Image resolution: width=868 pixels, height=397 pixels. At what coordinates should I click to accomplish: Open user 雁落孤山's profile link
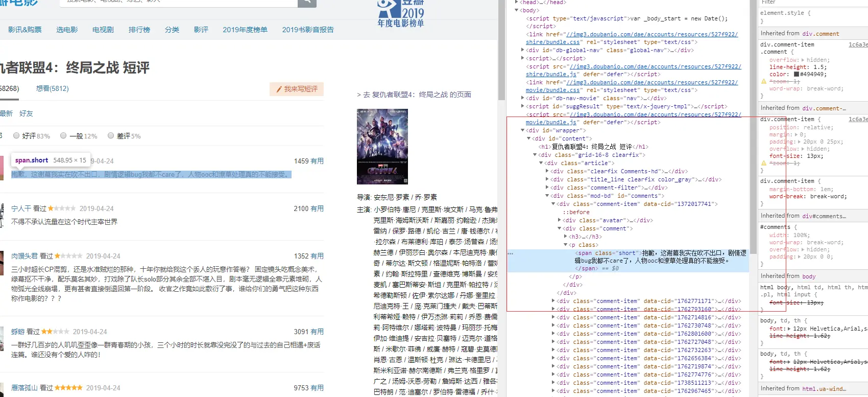25,388
